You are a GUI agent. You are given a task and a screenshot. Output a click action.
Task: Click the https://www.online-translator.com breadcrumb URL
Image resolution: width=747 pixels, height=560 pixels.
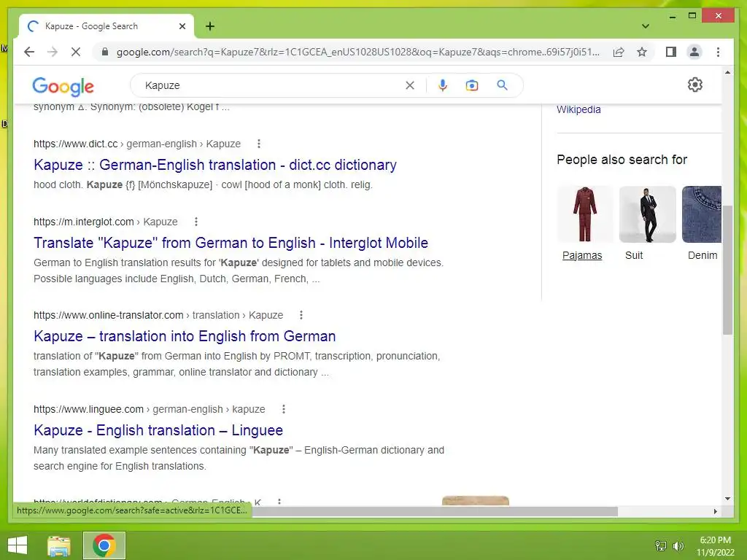[x=108, y=315]
